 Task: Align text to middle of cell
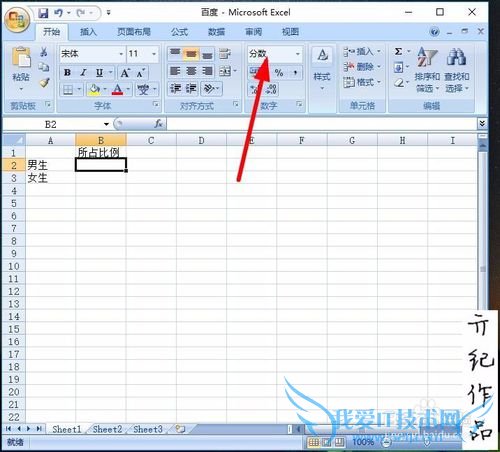191,54
